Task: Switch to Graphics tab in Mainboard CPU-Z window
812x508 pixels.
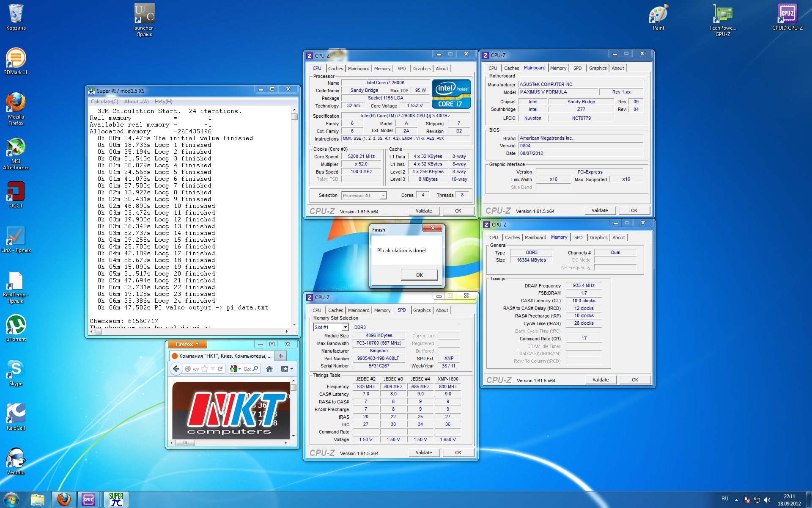Action: [598, 68]
